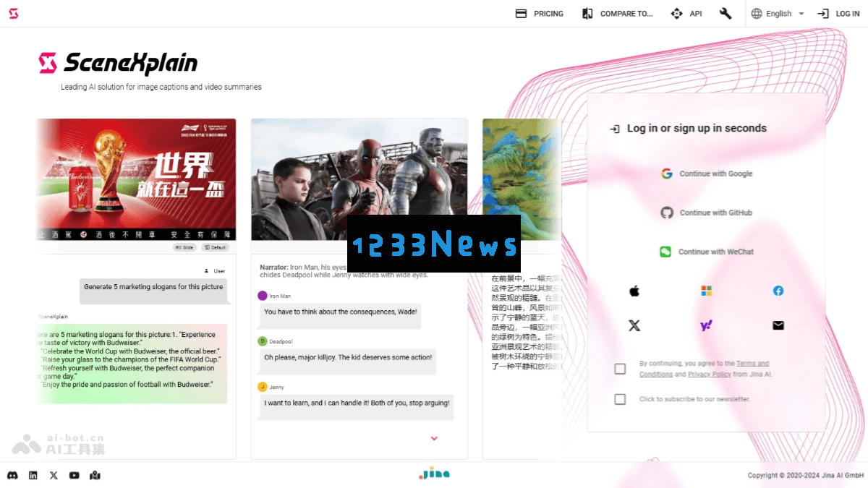Open the API menu item

(x=686, y=14)
